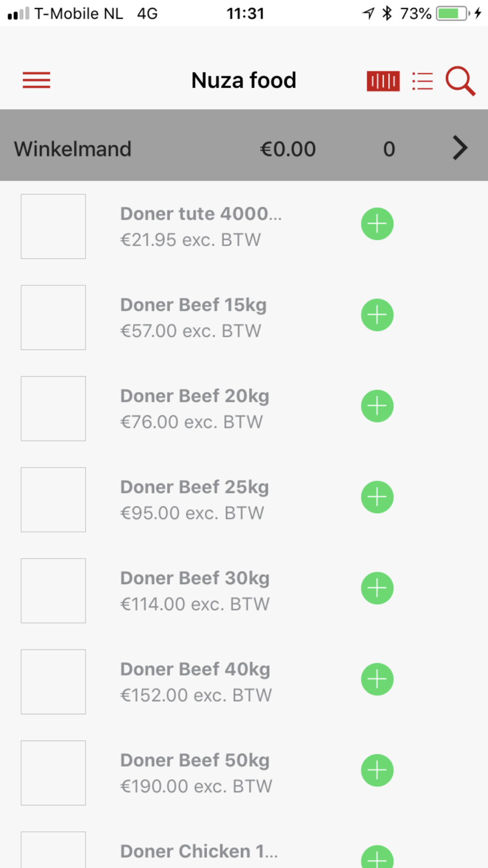The image size is (488, 868).
Task: Add Doner Beef 15kg to cart
Action: click(x=377, y=315)
